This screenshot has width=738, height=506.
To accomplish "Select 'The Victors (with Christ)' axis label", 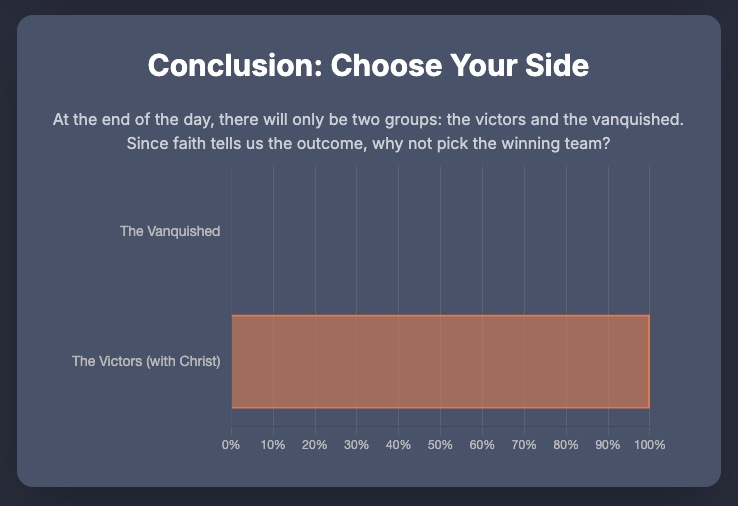I will pyautogui.click(x=146, y=361).
